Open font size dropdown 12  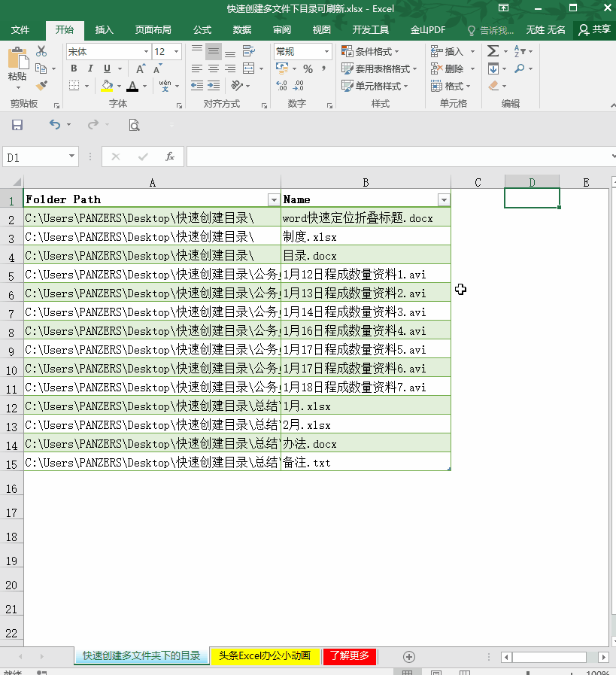[x=176, y=52]
